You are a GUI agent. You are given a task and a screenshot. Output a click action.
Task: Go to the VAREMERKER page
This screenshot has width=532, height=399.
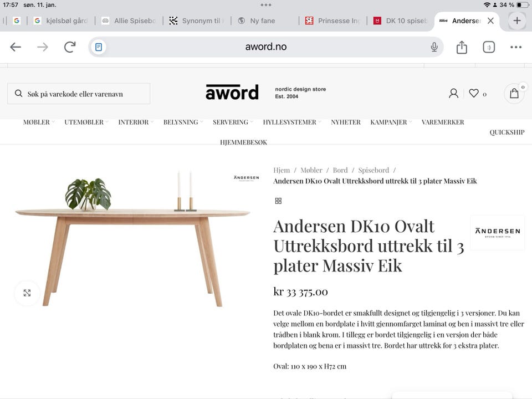click(x=442, y=122)
